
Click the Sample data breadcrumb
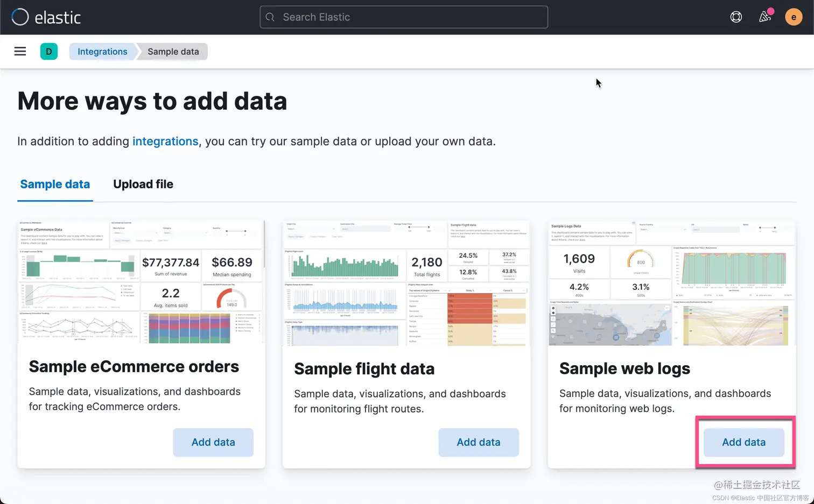tap(173, 52)
